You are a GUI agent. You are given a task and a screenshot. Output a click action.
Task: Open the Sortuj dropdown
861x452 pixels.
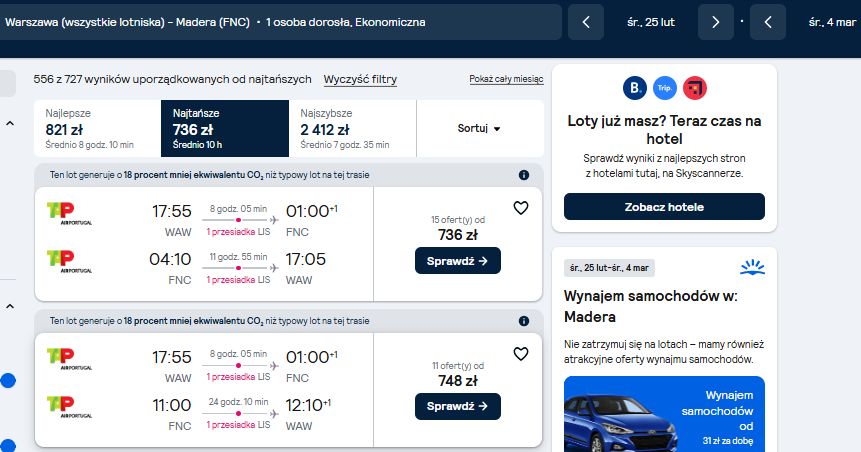(479, 129)
